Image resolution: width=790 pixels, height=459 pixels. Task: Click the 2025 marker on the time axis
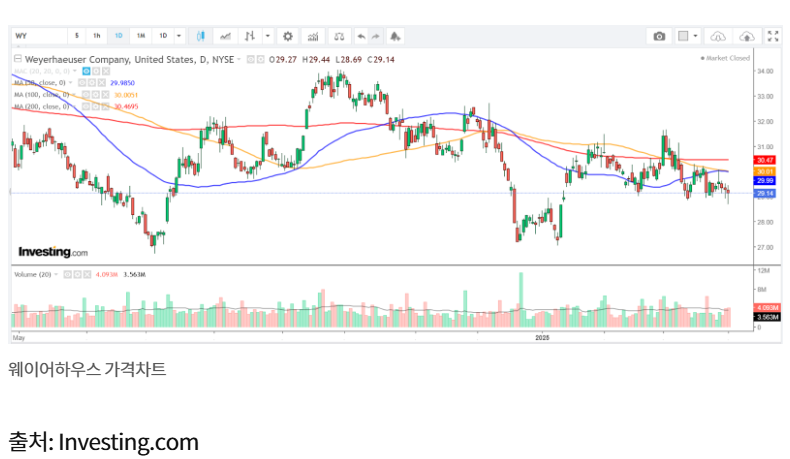pos(542,338)
